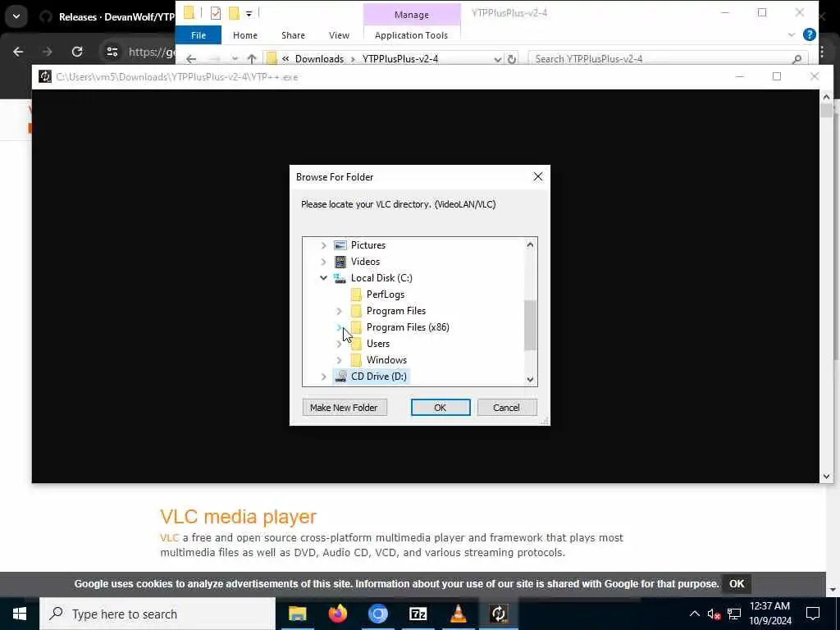This screenshot has height=630, width=840.
Task: Expand the Users folder node
Action: pos(339,344)
